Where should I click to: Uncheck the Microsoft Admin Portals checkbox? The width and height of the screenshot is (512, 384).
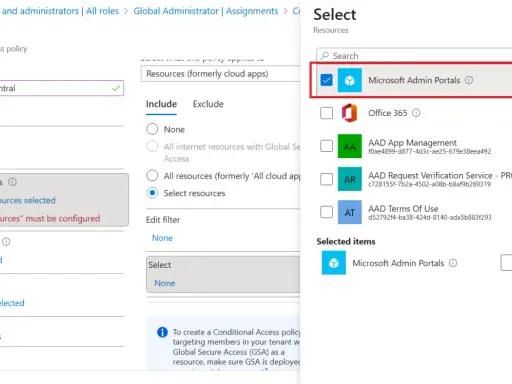326,80
